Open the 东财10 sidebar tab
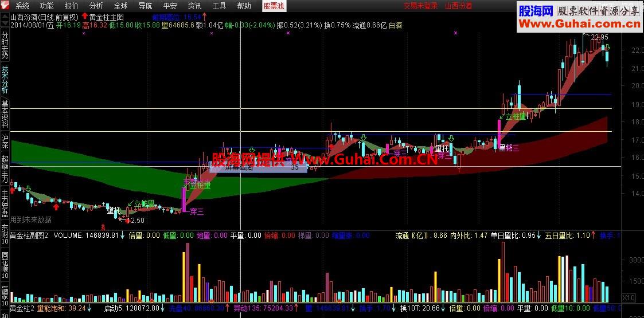The width and height of the screenshot is (644, 318). click(x=5, y=234)
